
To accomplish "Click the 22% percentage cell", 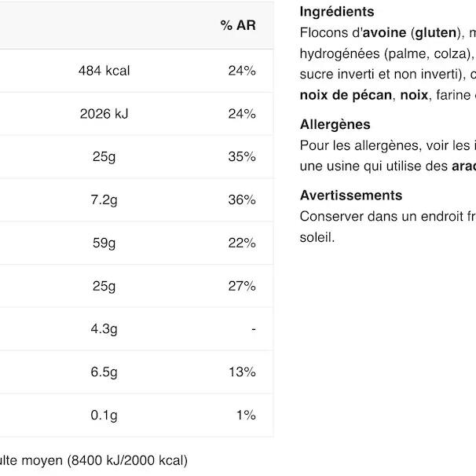I will pos(242,243).
